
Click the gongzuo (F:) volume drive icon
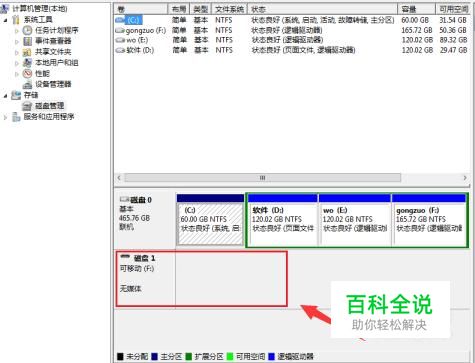(x=120, y=30)
